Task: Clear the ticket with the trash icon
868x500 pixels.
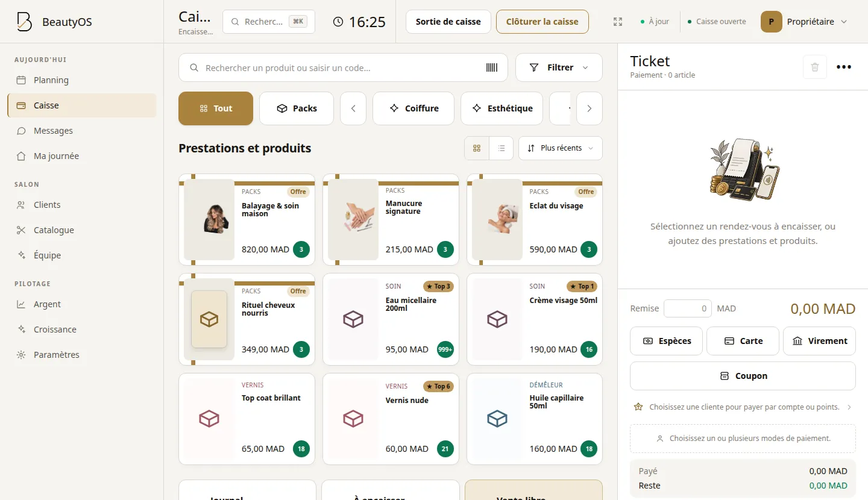Action: (815, 67)
